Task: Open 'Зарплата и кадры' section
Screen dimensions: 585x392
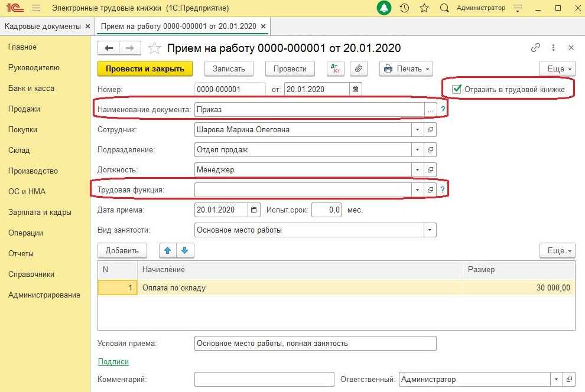Action: [x=40, y=213]
